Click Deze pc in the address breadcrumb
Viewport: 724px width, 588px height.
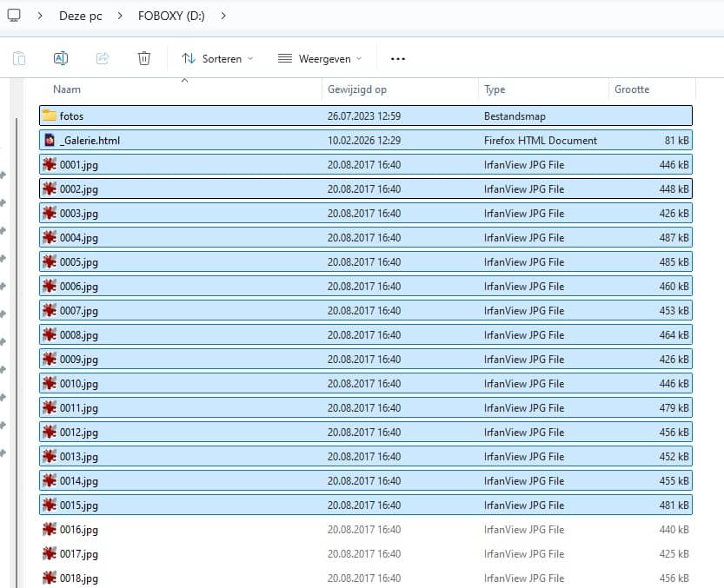[x=80, y=16]
